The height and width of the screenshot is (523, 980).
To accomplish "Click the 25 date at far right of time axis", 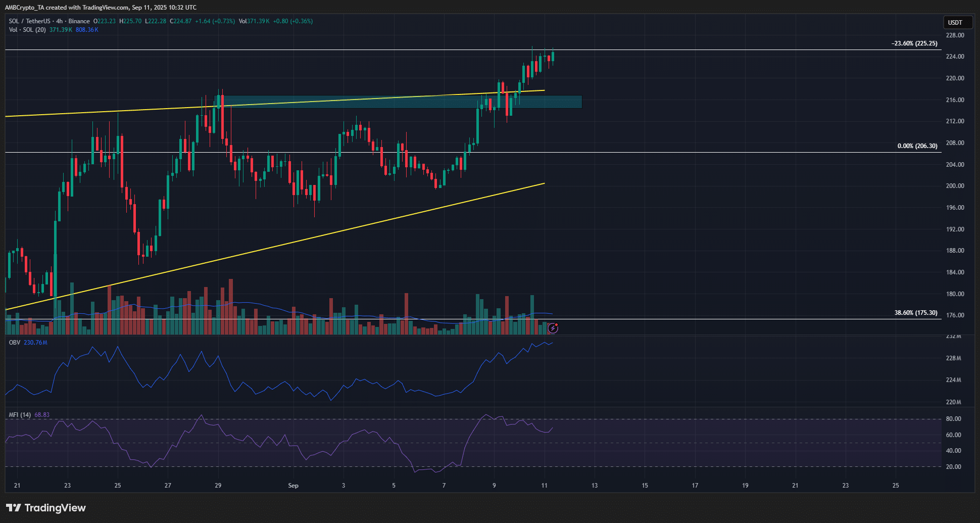I will coord(896,486).
